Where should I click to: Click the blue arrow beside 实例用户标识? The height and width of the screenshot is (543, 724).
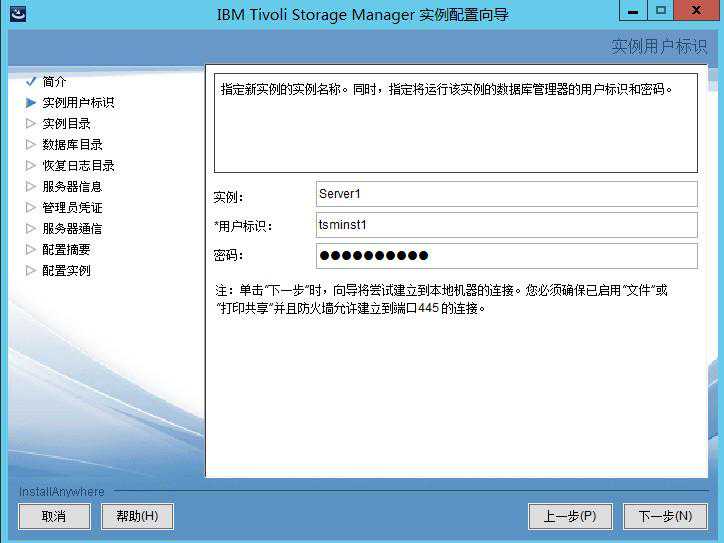click(x=30, y=102)
